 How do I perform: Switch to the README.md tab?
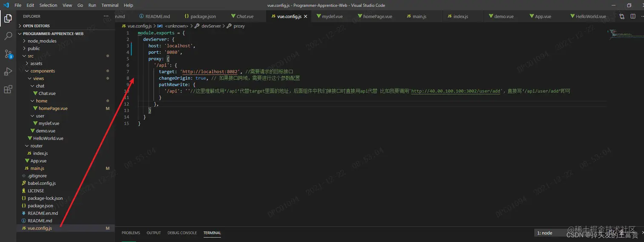point(155,16)
